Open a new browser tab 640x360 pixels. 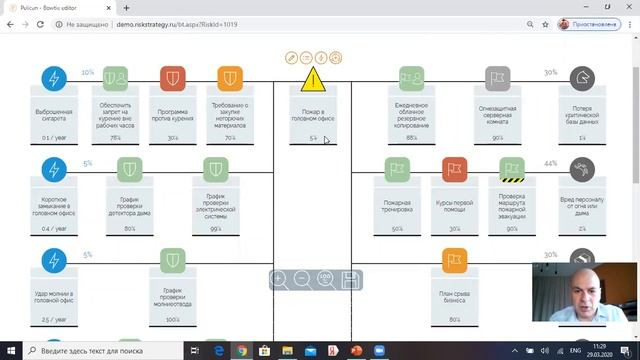[126, 8]
